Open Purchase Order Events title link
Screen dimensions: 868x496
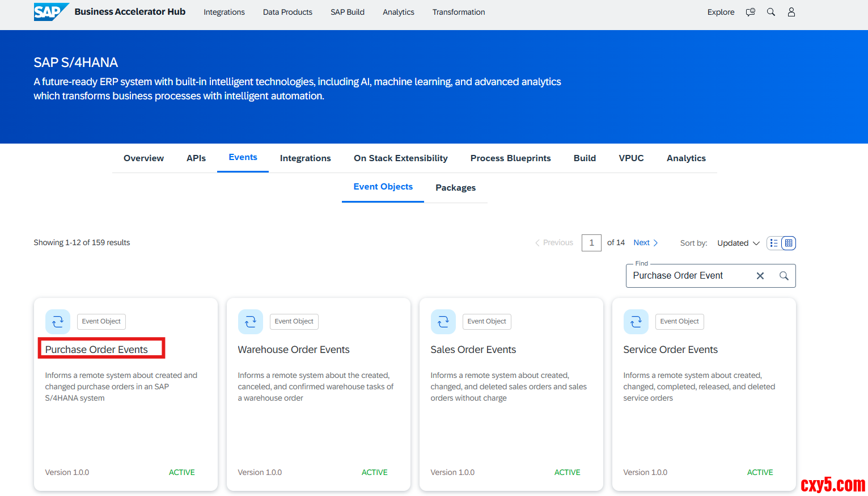(x=96, y=350)
